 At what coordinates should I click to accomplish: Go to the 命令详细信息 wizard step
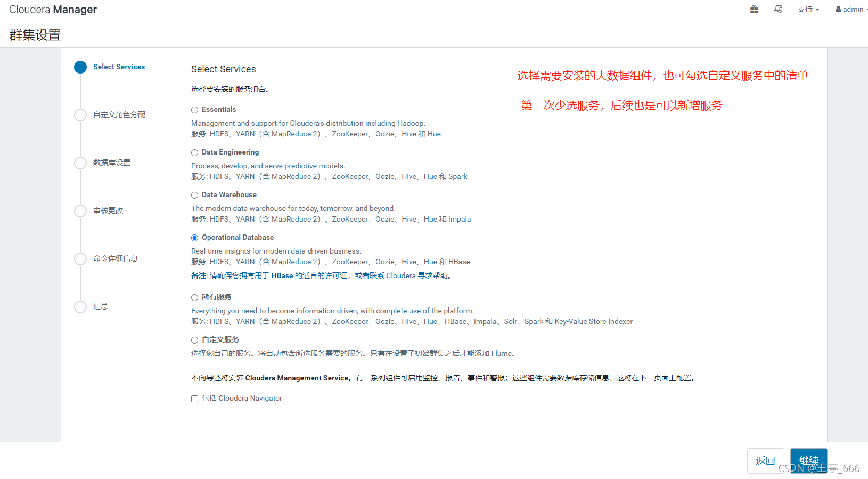pos(116,258)
